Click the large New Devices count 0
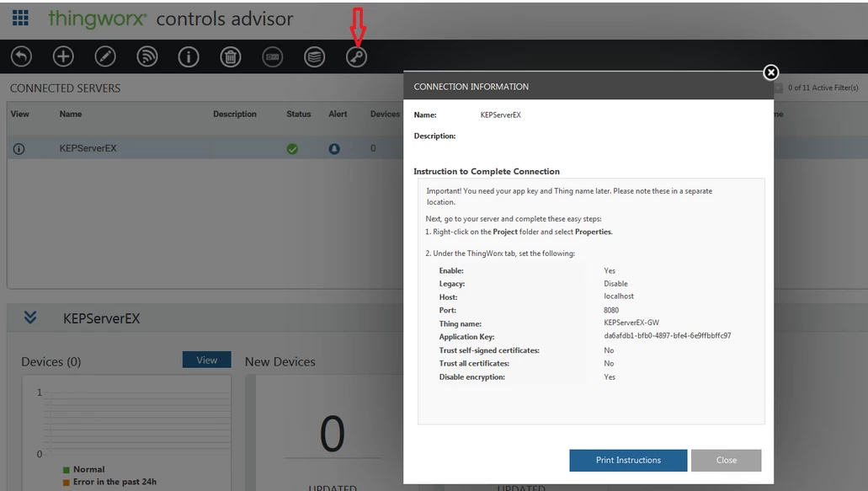The height and width of the screenshot is (491, 868). pos(333,434)
